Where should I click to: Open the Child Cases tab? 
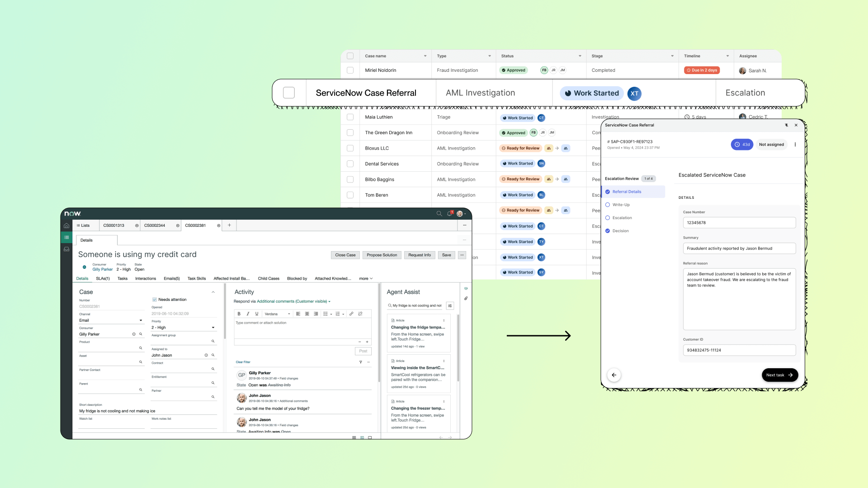pyautogui.click(x=269, y=279)
